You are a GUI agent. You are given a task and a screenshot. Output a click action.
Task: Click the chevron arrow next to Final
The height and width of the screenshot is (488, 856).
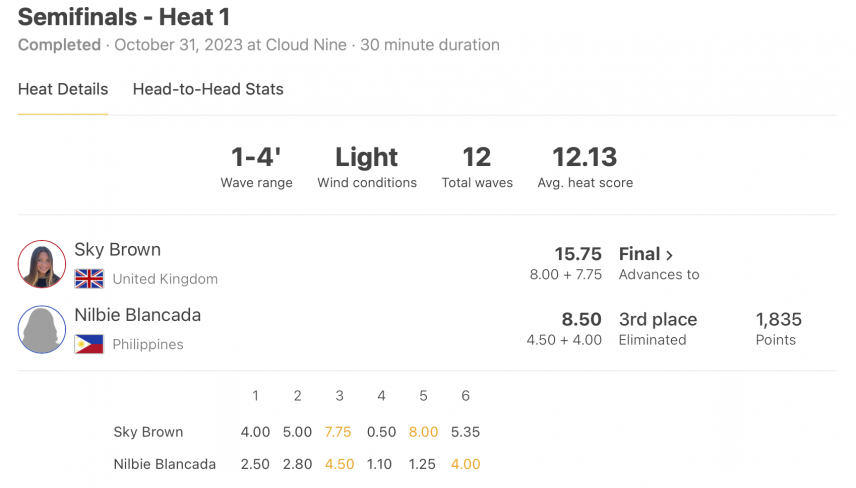669,255
